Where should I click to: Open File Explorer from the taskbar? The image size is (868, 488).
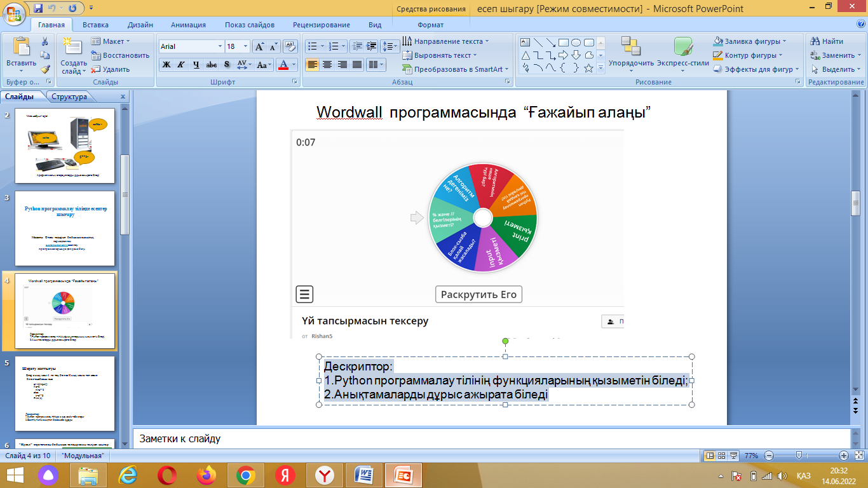(88, 475)
